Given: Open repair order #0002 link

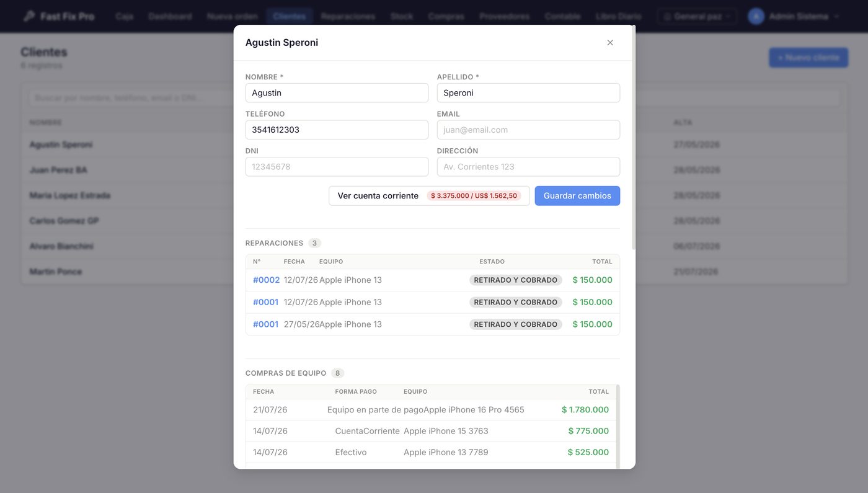Looking at the screenshot, I should 266,280.
